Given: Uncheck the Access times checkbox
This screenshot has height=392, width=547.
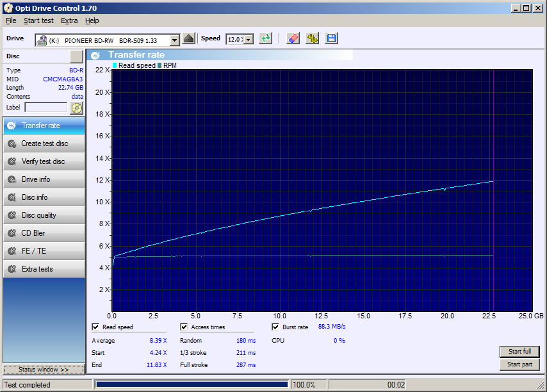Looking at the screenshot, I should click(x=184, y=327).
